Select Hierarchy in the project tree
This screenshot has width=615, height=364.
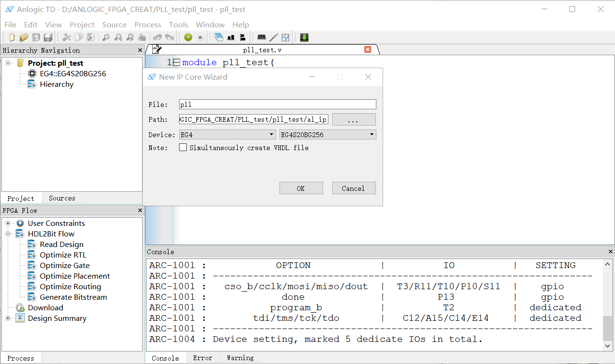57,84
